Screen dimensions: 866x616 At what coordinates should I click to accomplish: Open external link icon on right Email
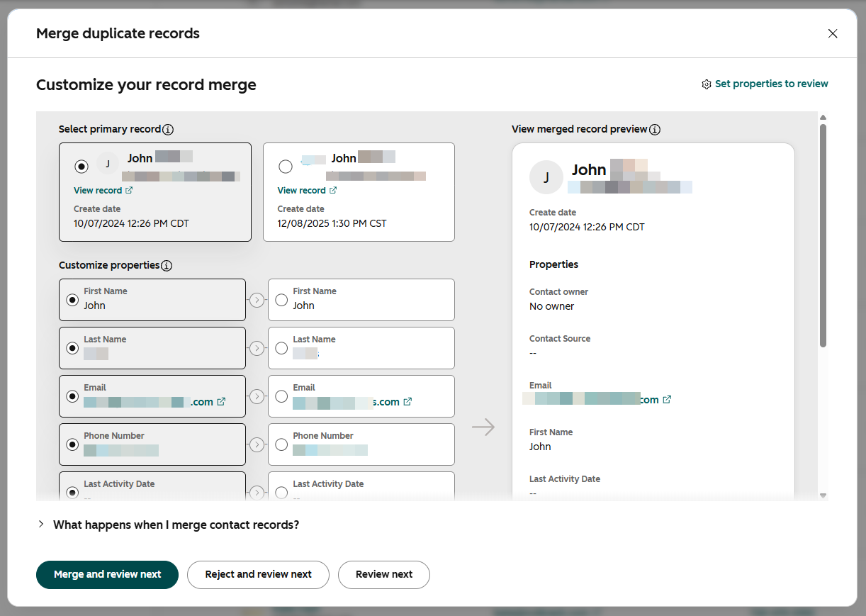click(407, 401)
